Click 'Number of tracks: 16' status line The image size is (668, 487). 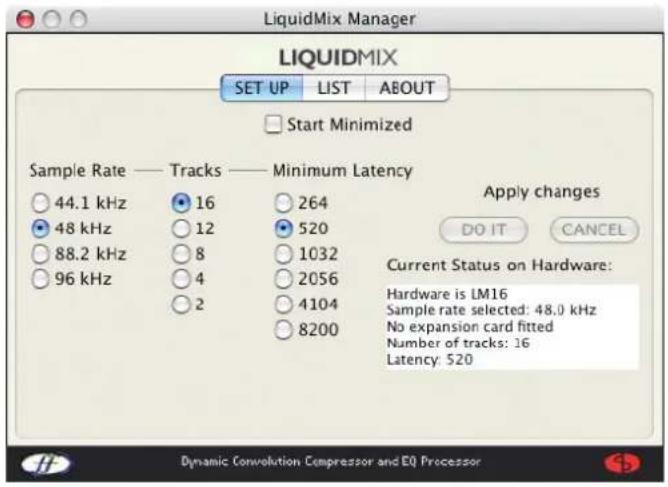point(458,343)
